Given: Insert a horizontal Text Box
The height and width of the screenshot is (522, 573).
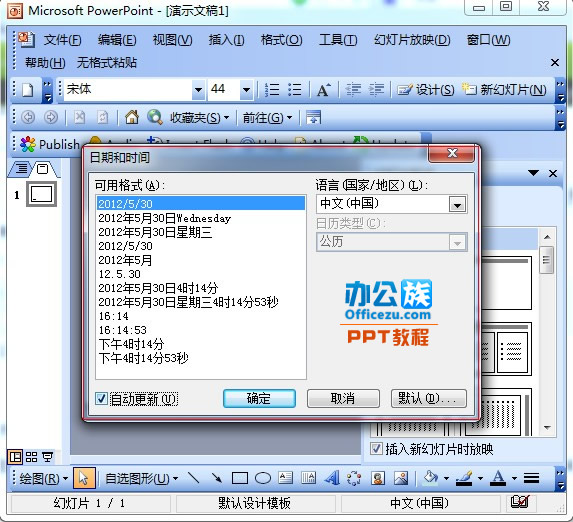Looking at the screenshot, I should tap(285, 478).
